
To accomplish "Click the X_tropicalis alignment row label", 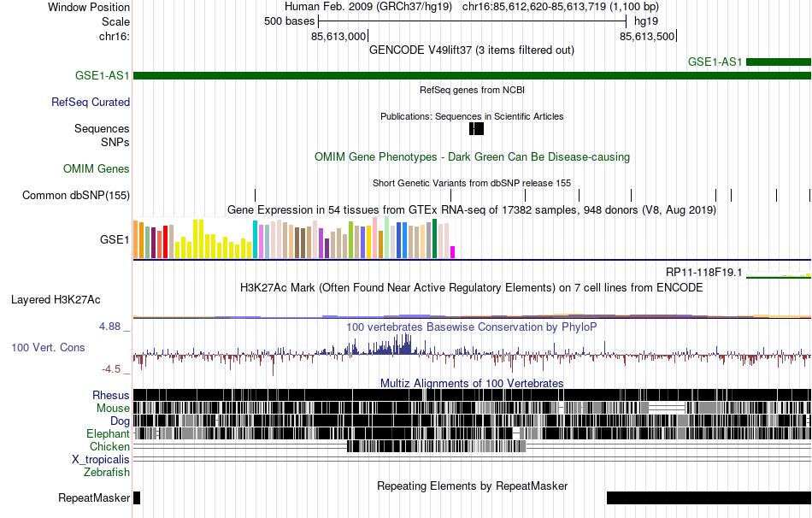I will click(101, 460).
